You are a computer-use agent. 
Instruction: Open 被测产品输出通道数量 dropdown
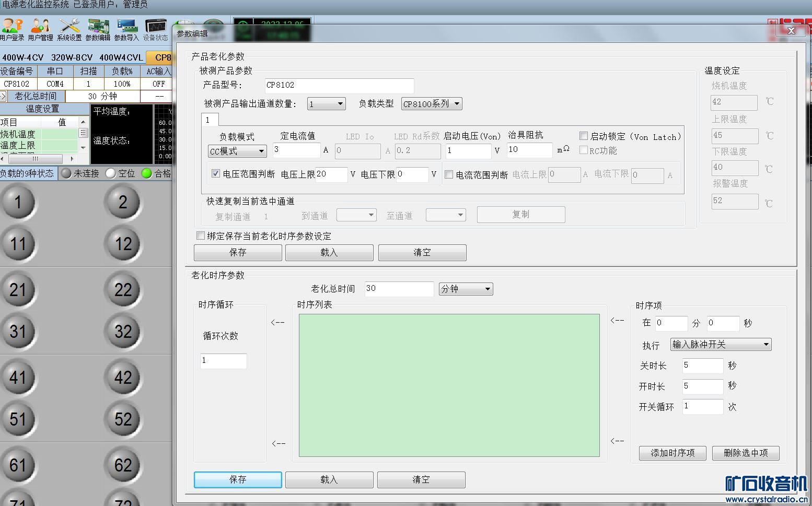(327, 104)
